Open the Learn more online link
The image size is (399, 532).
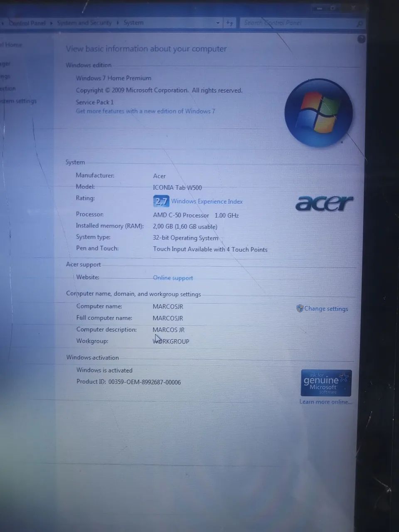click(325, 402)
